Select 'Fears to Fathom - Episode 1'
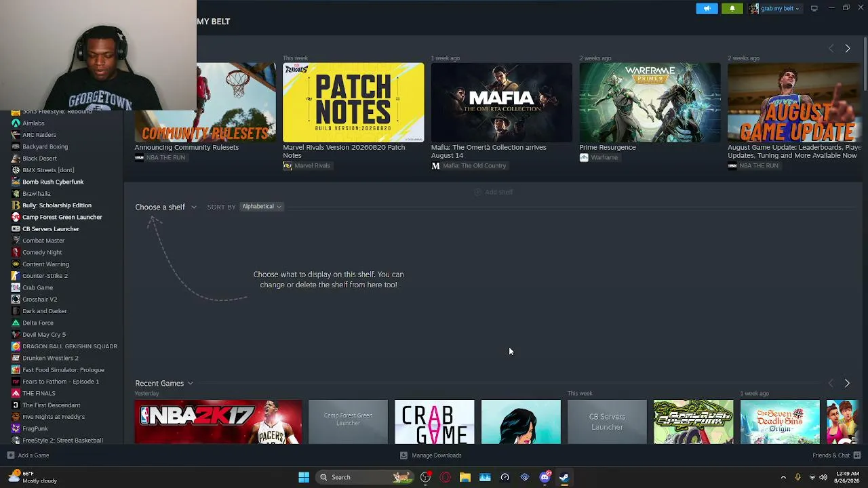The height and width of the screenshot is (488, 868). 60,382
